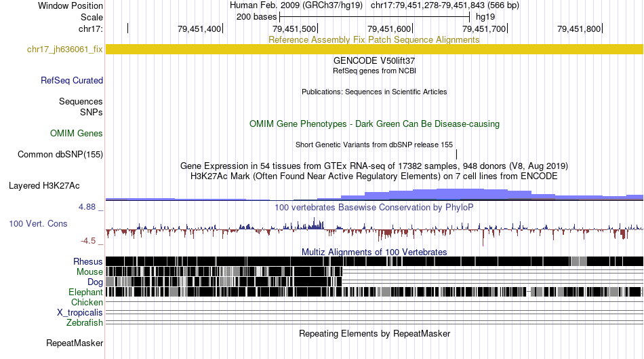Click the chr17: ruler label

91,29
